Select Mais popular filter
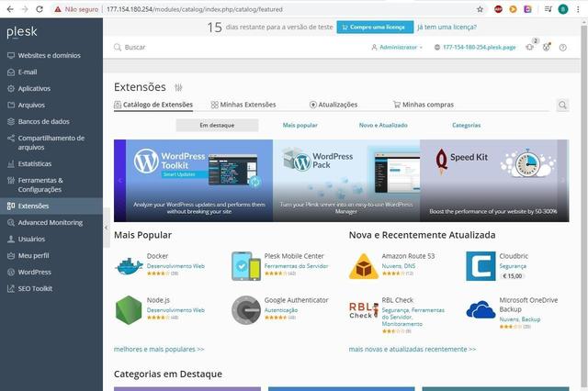 [x=300, y=125]
